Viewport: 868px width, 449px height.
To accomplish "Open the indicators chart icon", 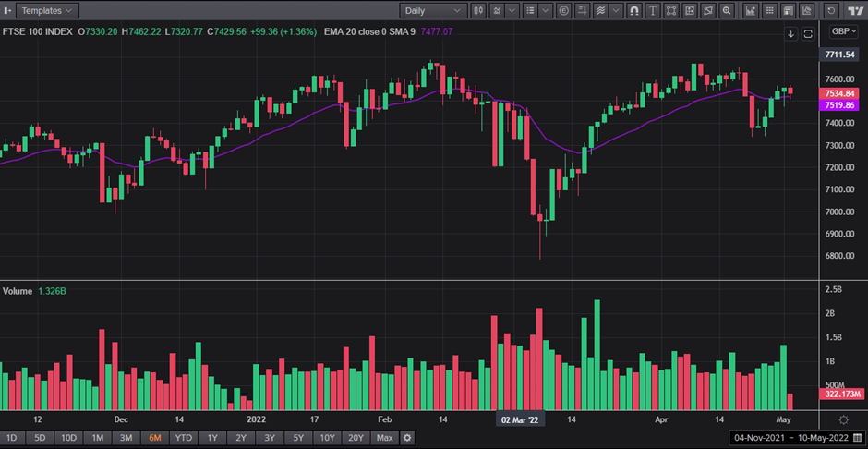I will [x=497, y=10].
